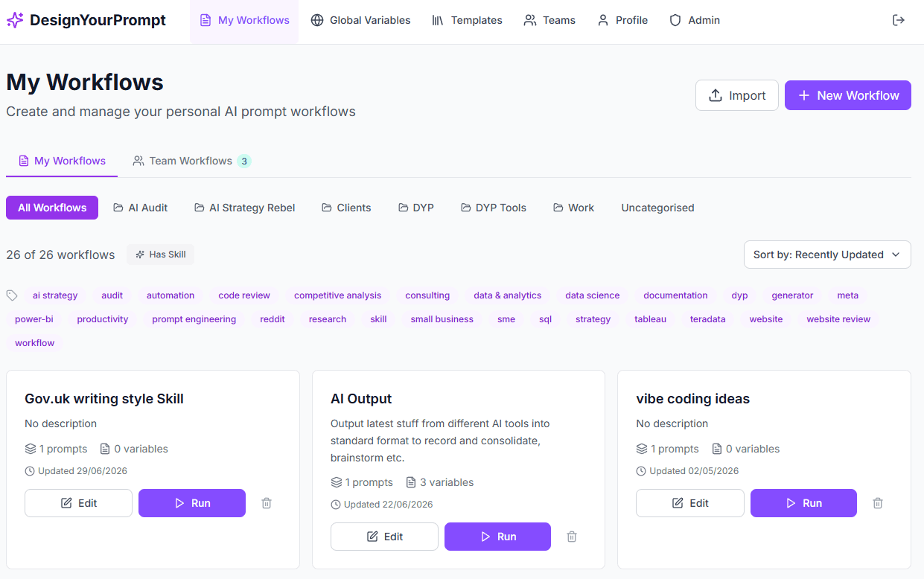924x579 pixels.
Task: Filter by the consulting tag
Action: click(427, 295)
